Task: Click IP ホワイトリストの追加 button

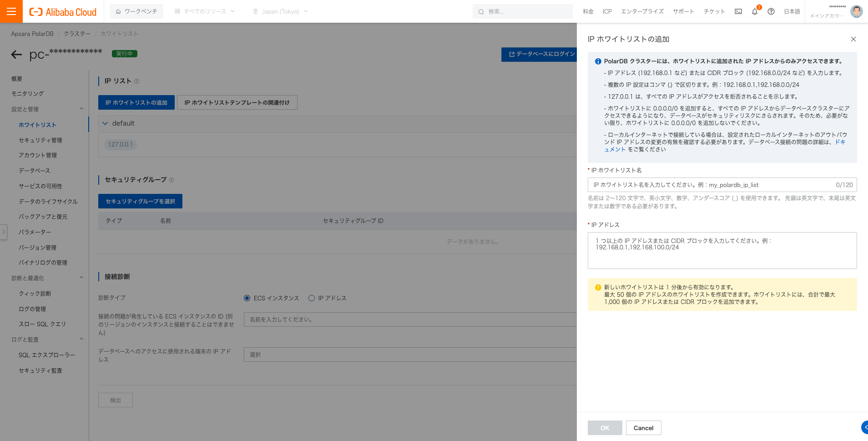Action: (136, 102)
